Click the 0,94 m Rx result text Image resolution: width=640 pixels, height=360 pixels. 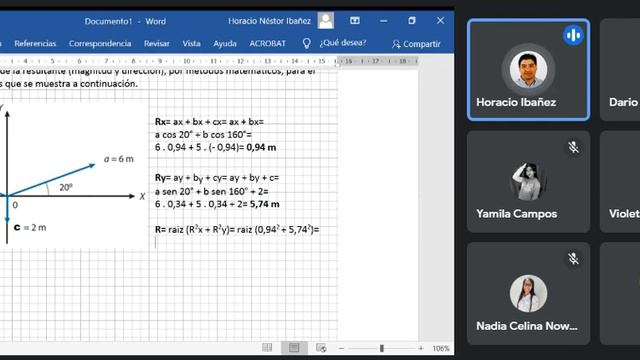click(261, 147)
